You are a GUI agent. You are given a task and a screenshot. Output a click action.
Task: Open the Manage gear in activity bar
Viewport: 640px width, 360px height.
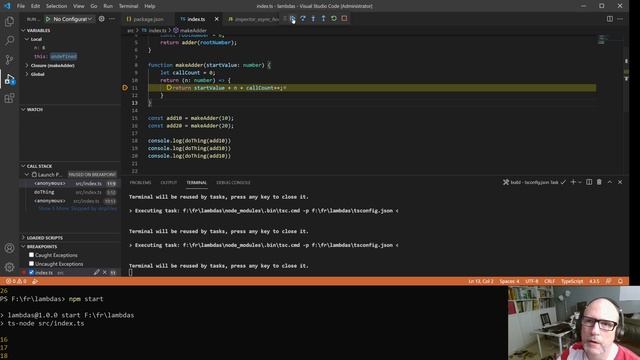pos(9,267)
